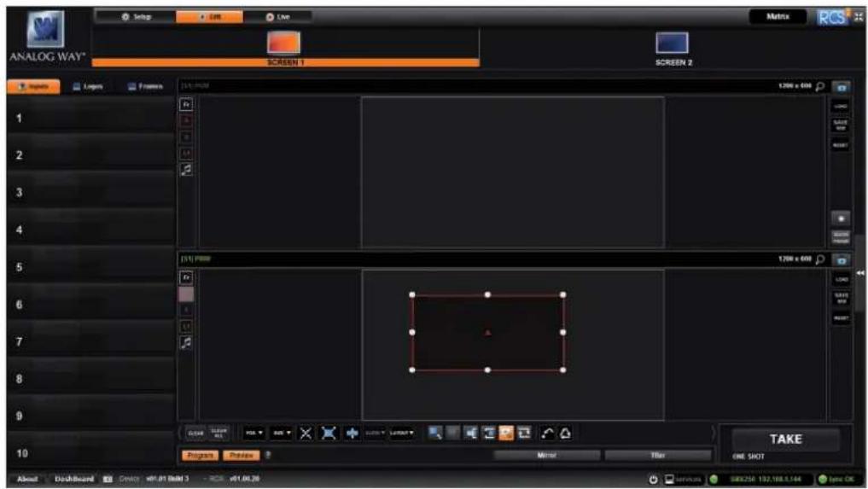The height and width of the screenshot is (489, 868).
Task: Toggle the Preview button
Action: click(x=242, y=455)
